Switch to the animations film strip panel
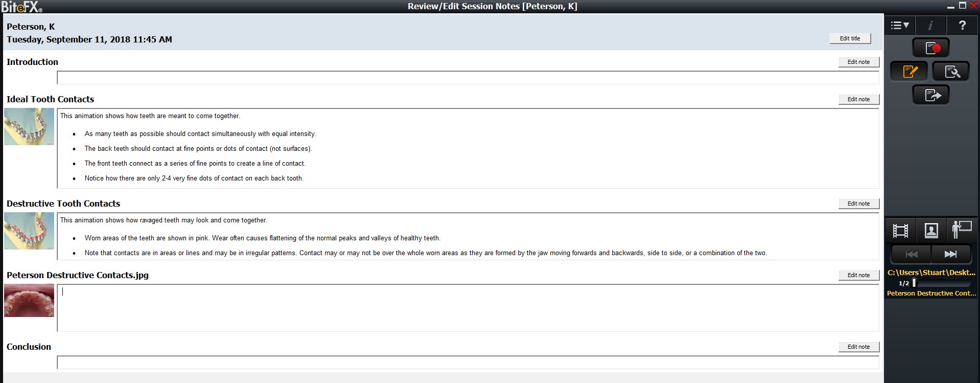 pyautogui.click(x=900, y=231)
